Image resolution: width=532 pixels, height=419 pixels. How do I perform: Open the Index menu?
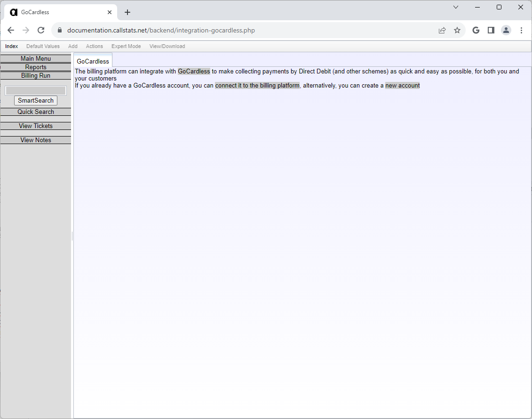coord(12,46)
